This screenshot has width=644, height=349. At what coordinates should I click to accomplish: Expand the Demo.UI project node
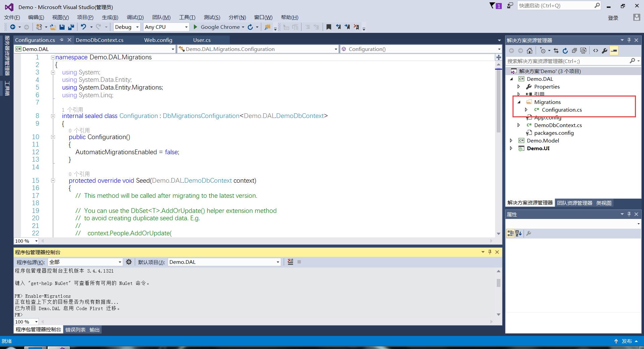511,148
